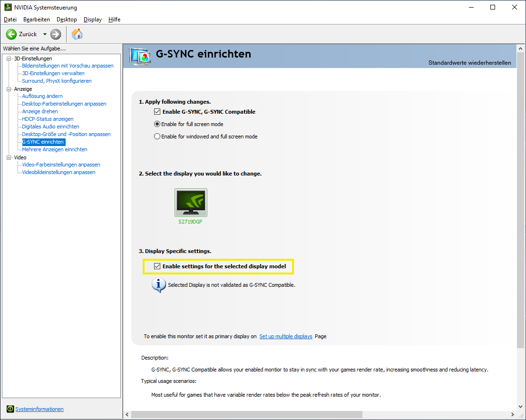The height and width of the screenshot is (420, 526).
Task: Open the Desktop menu
Action: pyautogui.click(x=67, y=20)
